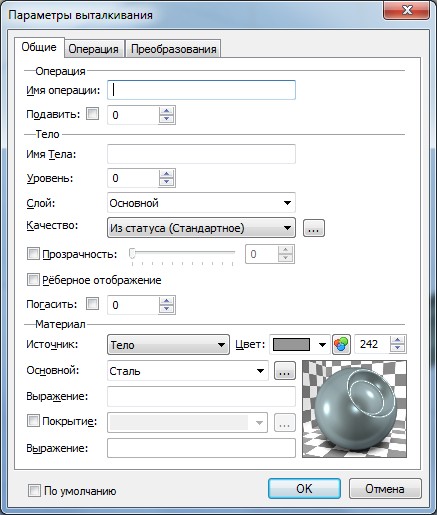Open the Качество dropdown list

point(201,228)
